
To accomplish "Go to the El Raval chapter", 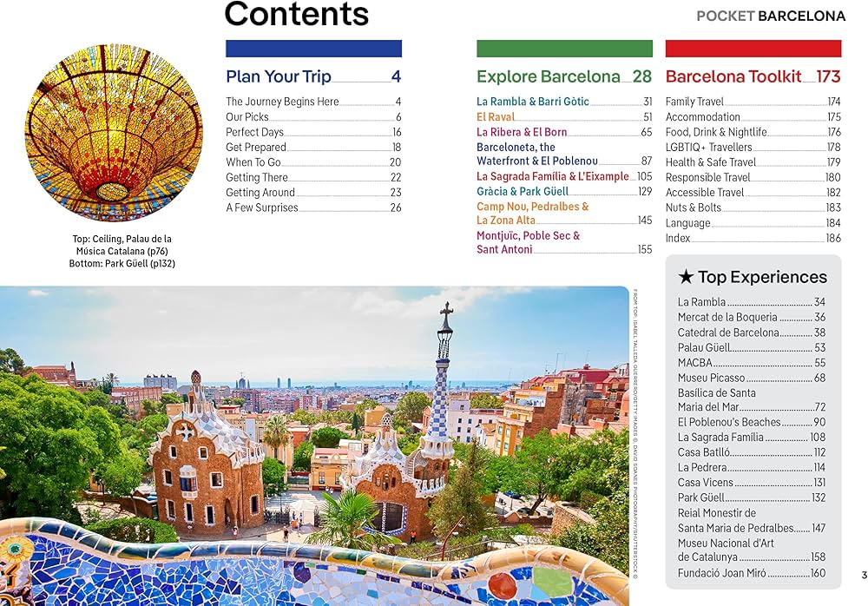I will pos(496,117).
